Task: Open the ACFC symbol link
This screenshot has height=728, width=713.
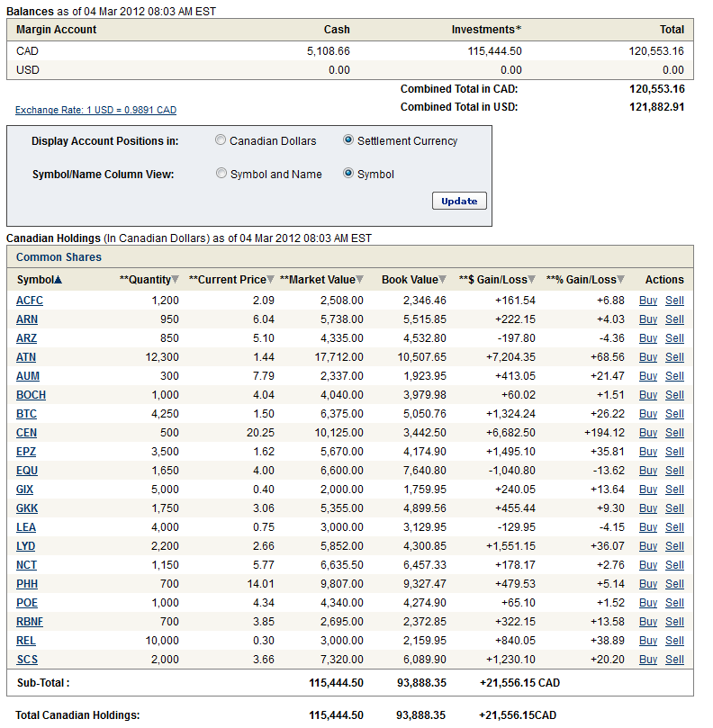Action: 30,301
